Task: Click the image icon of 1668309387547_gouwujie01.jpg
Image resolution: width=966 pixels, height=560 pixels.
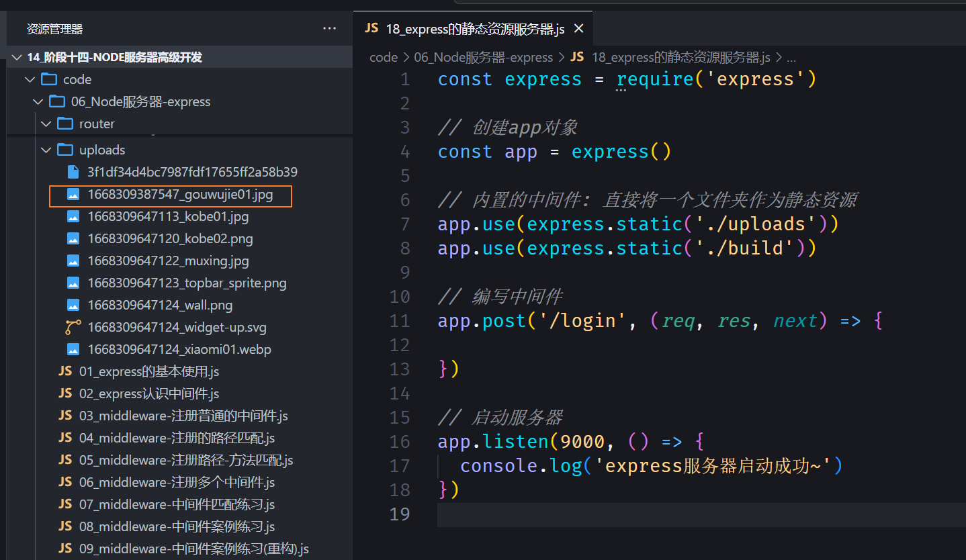Action: point(74,195)
